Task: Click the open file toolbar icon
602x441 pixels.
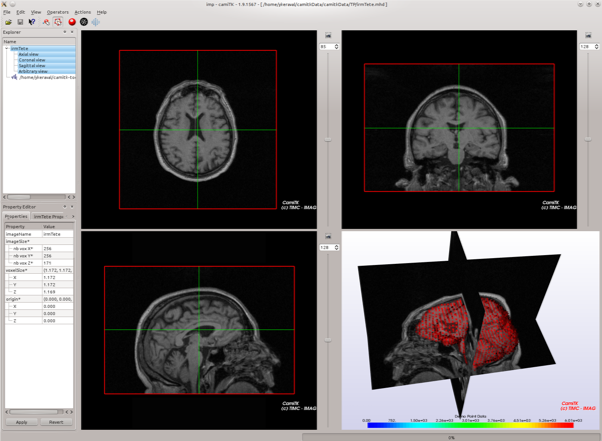Action: click(8, 22)
